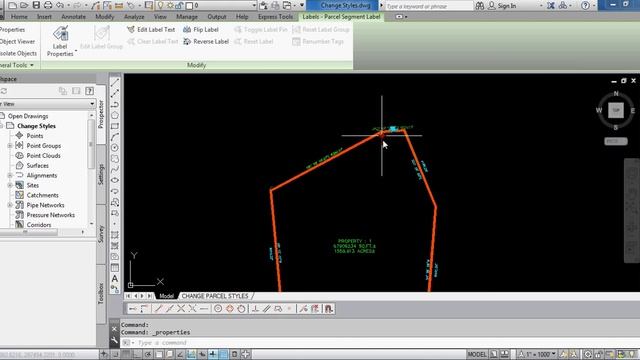This screenshot has height=360, width=640.
Task: Click the search keyword input box
Action: 429,6
